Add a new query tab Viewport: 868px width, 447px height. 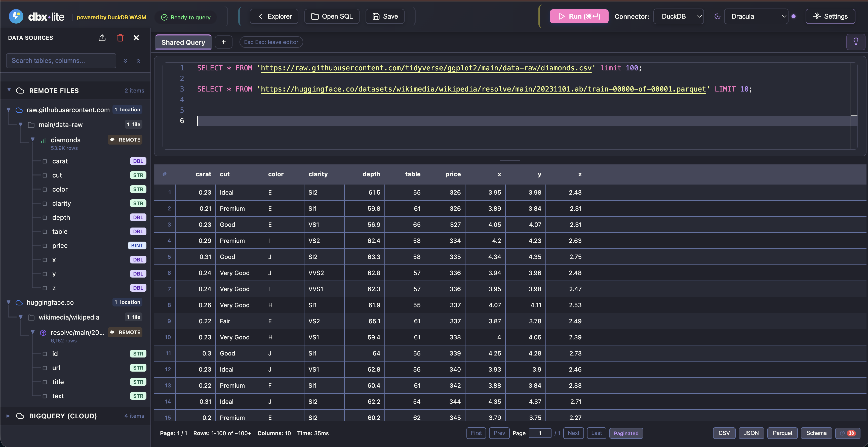[223, 42]
